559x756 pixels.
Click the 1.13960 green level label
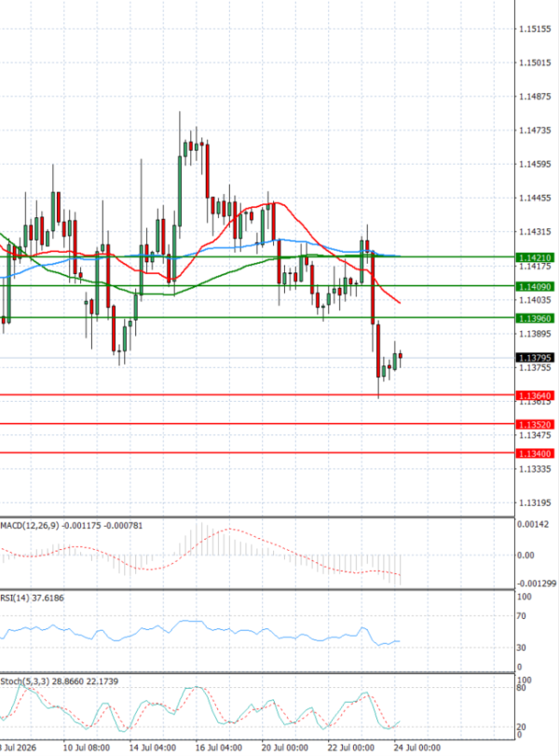(535, 318)
